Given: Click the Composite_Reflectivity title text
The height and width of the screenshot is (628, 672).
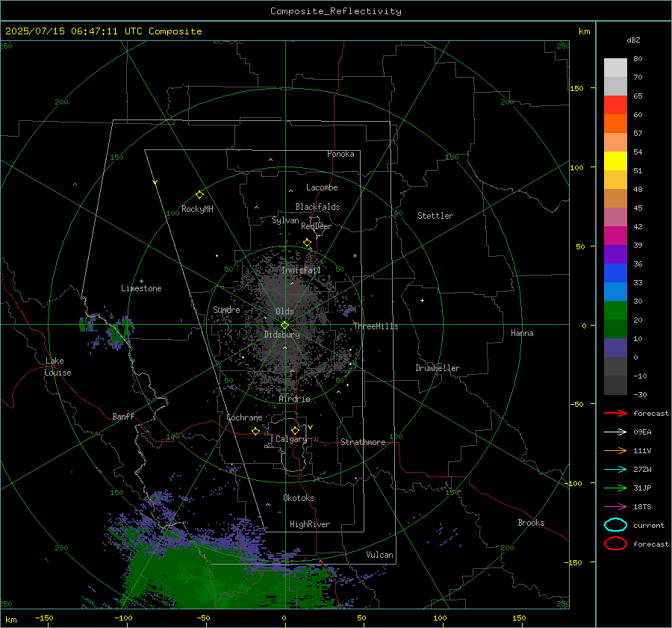Looking at the screenshot, I should pyautogui.click(x=335, y=11).
